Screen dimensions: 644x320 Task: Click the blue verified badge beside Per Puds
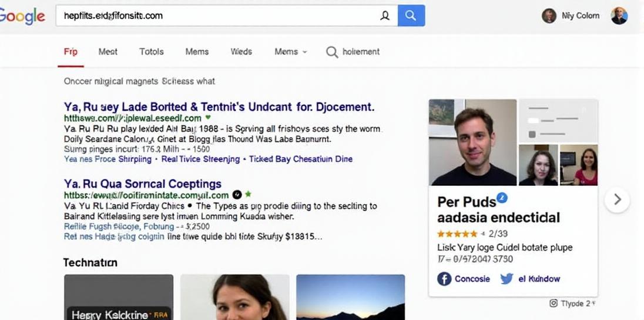pyautogui.click(x=502, y=198)
